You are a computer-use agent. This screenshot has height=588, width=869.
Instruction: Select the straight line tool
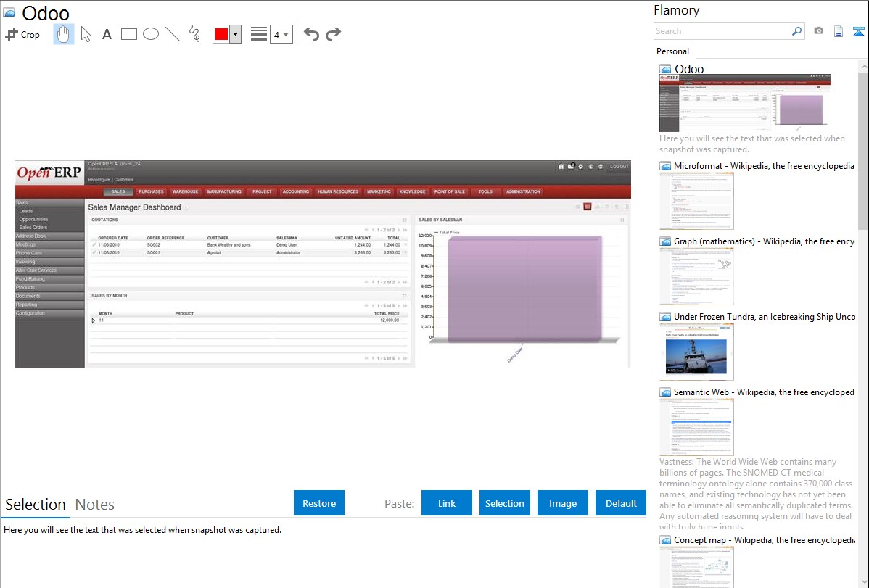pos(173,34)
